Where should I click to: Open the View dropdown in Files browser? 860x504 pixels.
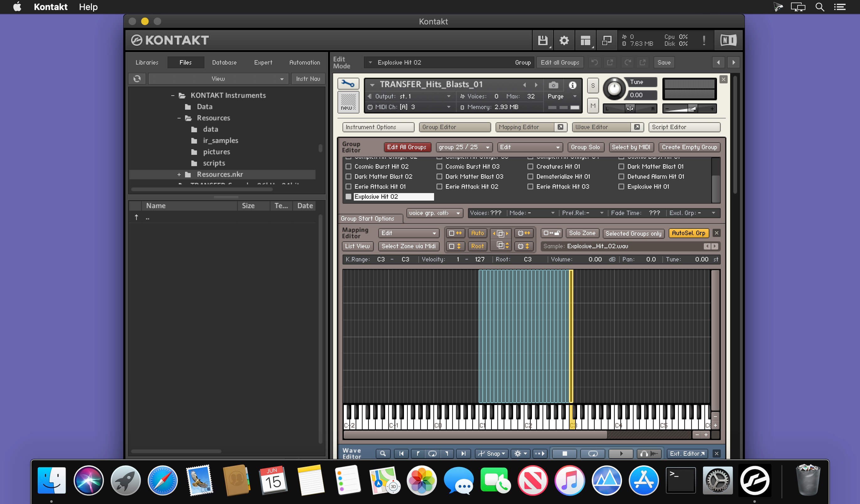coord(218,79)
